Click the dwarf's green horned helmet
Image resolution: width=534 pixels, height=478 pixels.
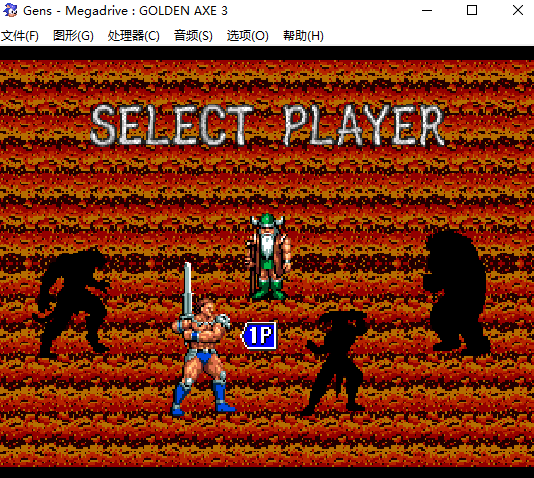tap(268, 220)
